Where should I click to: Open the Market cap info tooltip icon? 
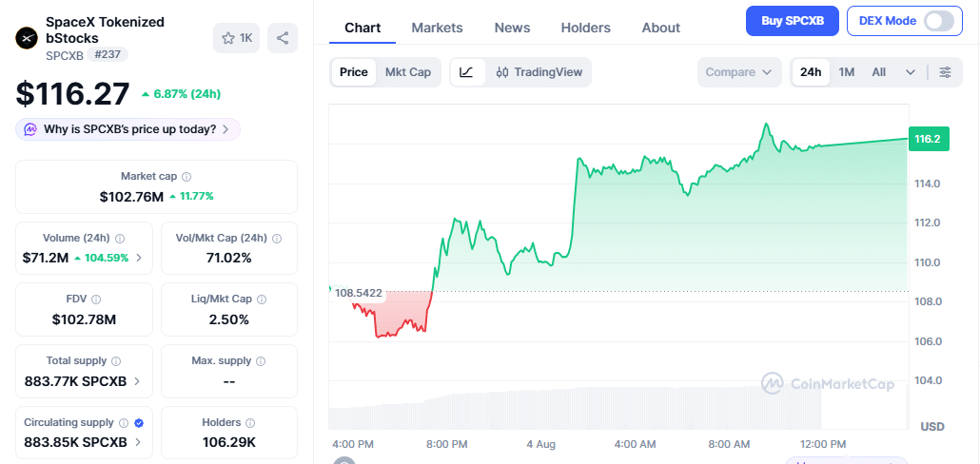[186, 177]
